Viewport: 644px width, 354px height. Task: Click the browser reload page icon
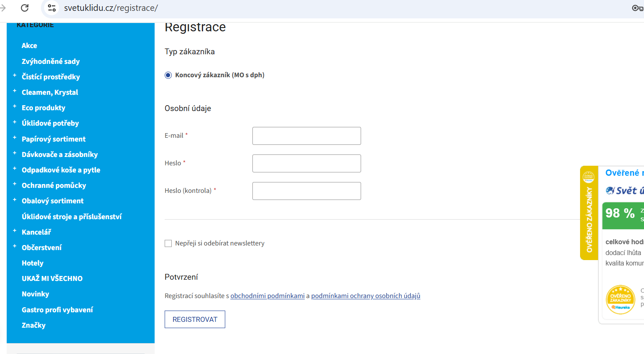click(x=25, y=8)
